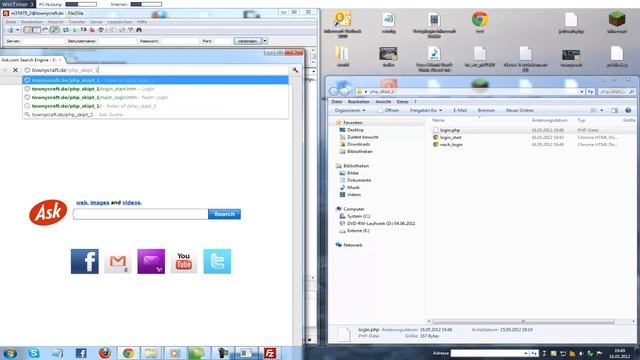Click the Facebook taskbar icon
This screenshot has width=640, height=360.
81,353
